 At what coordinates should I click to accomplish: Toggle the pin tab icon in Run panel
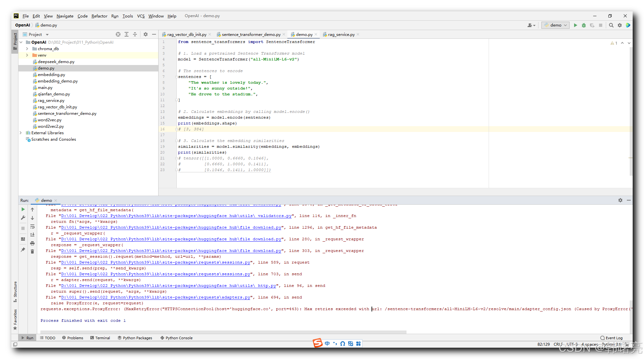pyautogui.click(x=23, y=250)
